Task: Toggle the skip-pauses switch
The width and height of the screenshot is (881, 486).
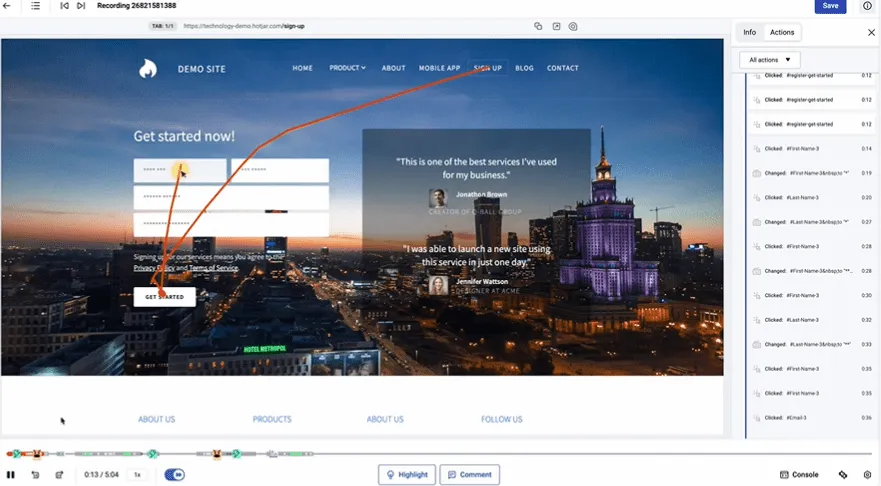Action: pos(175,475)
